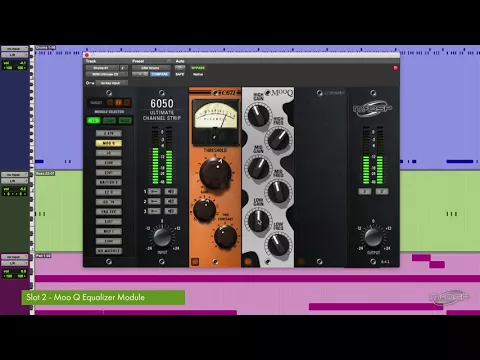This screenshot has height=360, width=480.
Task: Close the plug-in window with red dot
Action: (87, 55)
